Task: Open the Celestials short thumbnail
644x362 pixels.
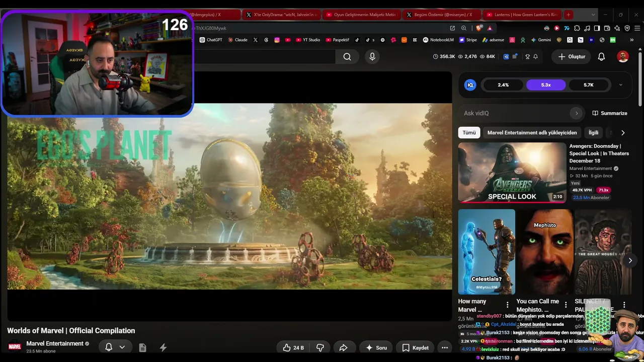Action: tap(487, 252)
